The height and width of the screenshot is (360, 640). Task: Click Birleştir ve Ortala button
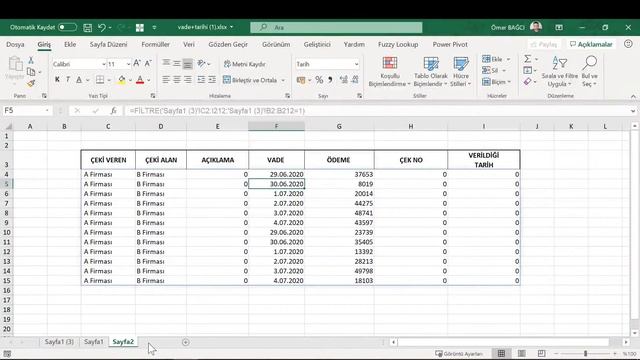[250, 80]
